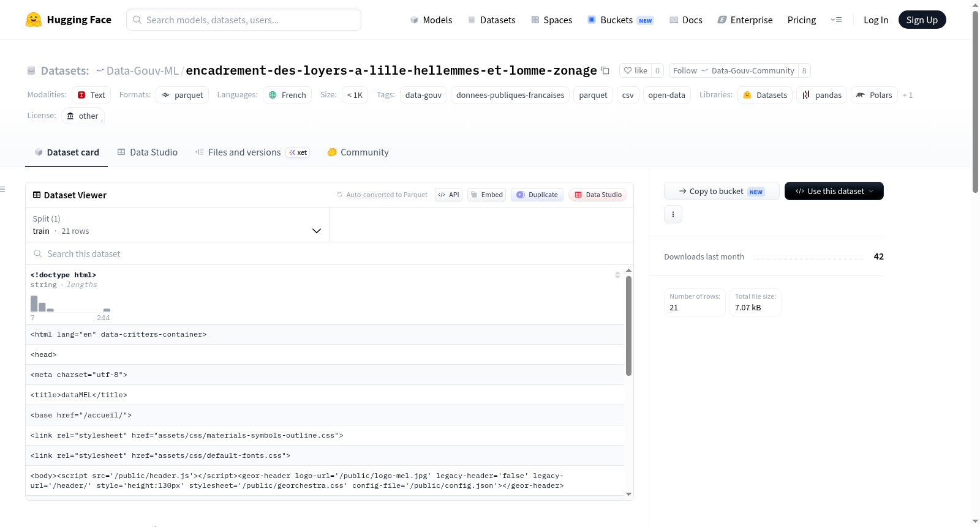Go to the Pricing page
The height and width of the screenshot is (527, 980).
coord(802,20)
